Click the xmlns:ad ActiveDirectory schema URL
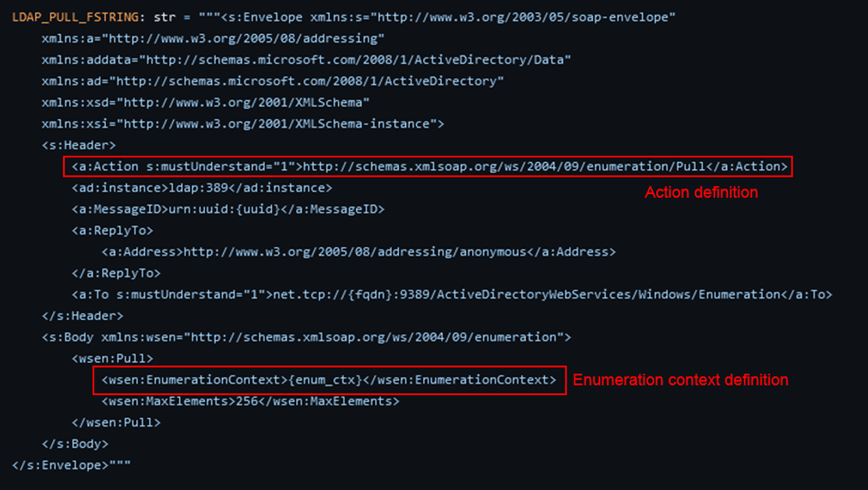 coord(306,81)
